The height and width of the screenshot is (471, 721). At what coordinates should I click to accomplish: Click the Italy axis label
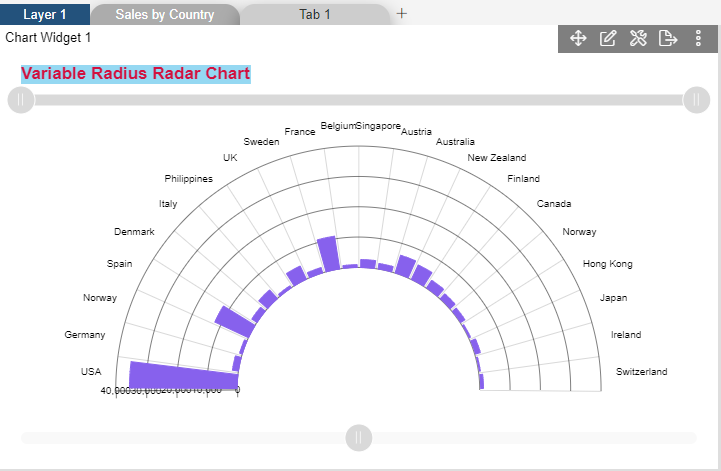pyautogui.click(x=168, y=204)
